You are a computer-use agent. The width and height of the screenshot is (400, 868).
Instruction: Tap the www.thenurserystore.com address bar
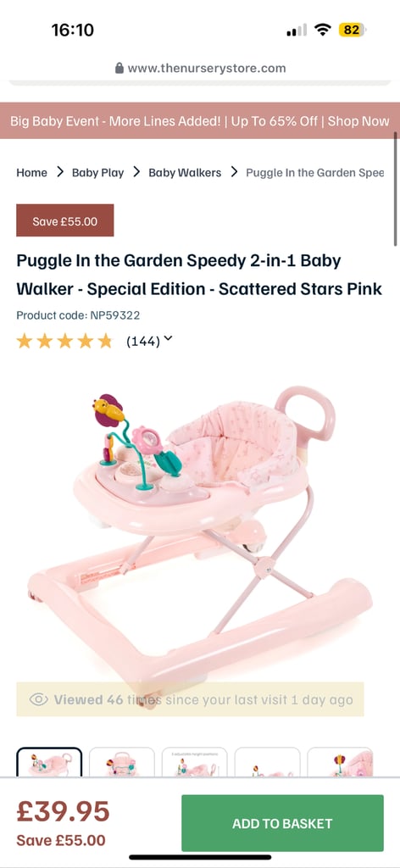tap(200, 69)
